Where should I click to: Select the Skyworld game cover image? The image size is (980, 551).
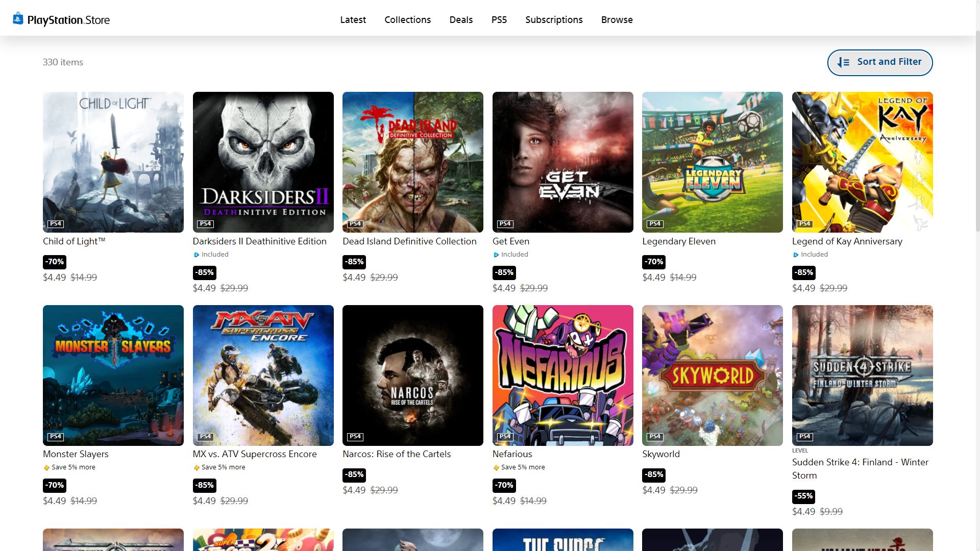pyautogui.click(x=712, y=375)
